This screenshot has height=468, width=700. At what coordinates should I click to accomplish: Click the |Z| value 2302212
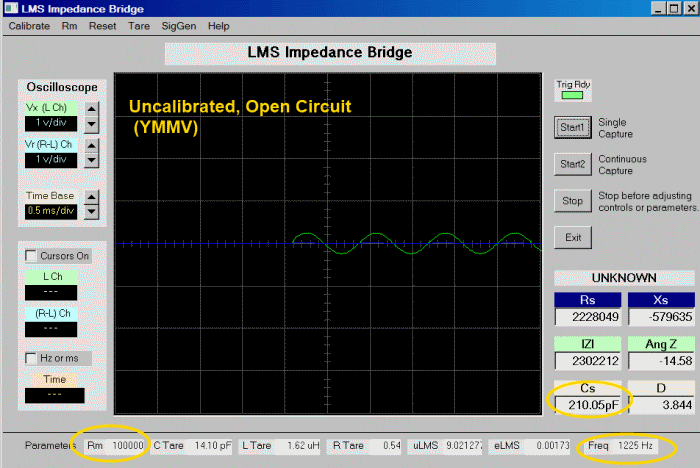(588, 361)
